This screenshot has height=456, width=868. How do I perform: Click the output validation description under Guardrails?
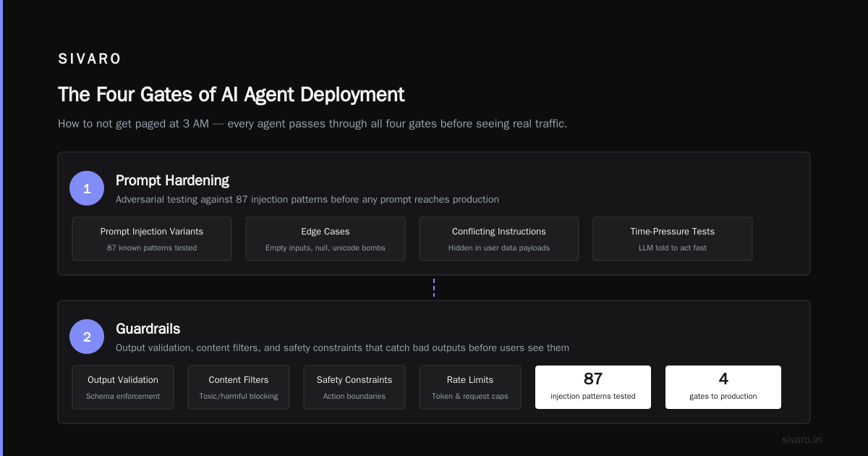(342, 347)
